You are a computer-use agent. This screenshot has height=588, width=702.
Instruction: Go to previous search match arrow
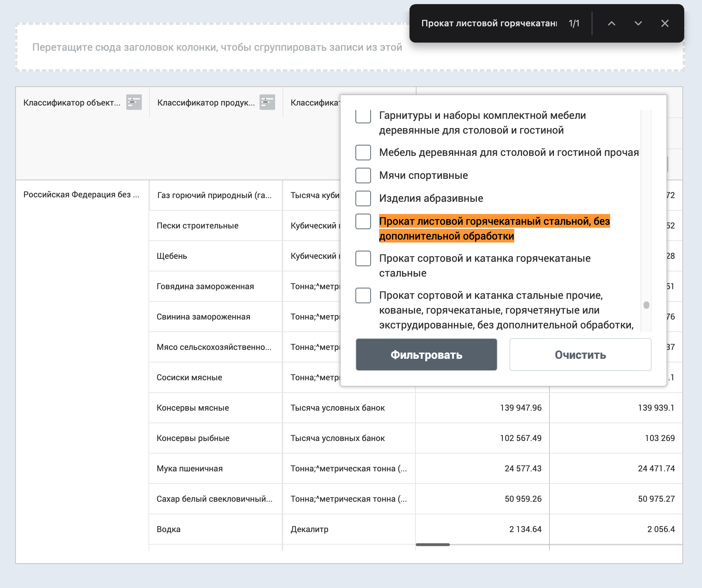coord(612,23)
